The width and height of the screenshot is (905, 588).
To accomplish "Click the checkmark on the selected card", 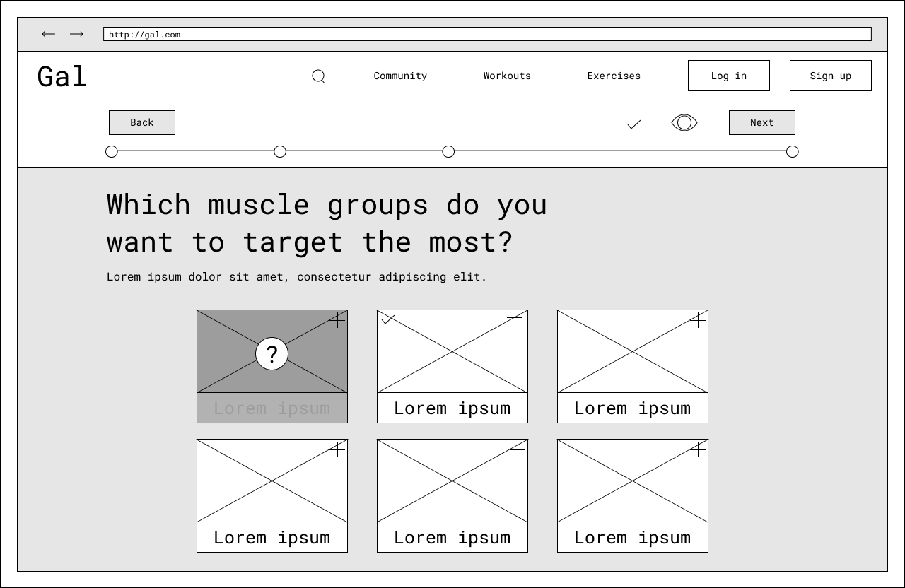I will [x=387, y=319].
